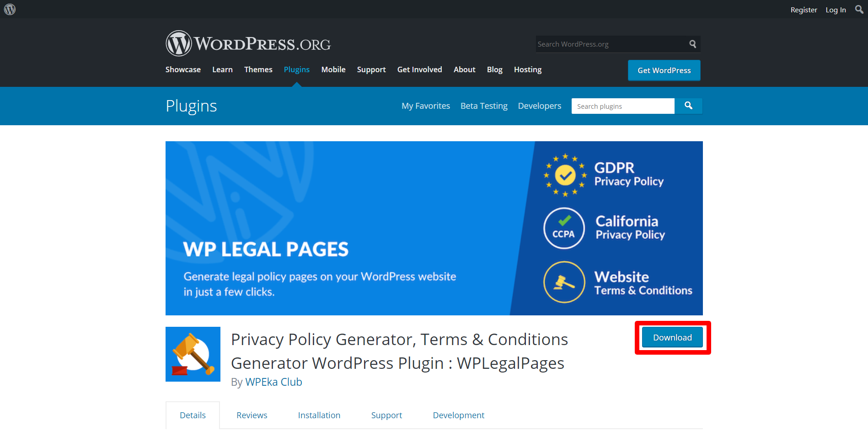Open My Favorites link
868x431 pixels.
click(426, 106)
